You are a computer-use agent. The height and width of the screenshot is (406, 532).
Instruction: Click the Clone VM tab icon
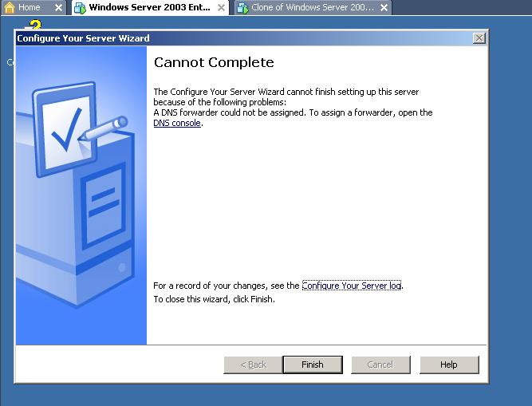pyautogui.click(x=242, y=8)
